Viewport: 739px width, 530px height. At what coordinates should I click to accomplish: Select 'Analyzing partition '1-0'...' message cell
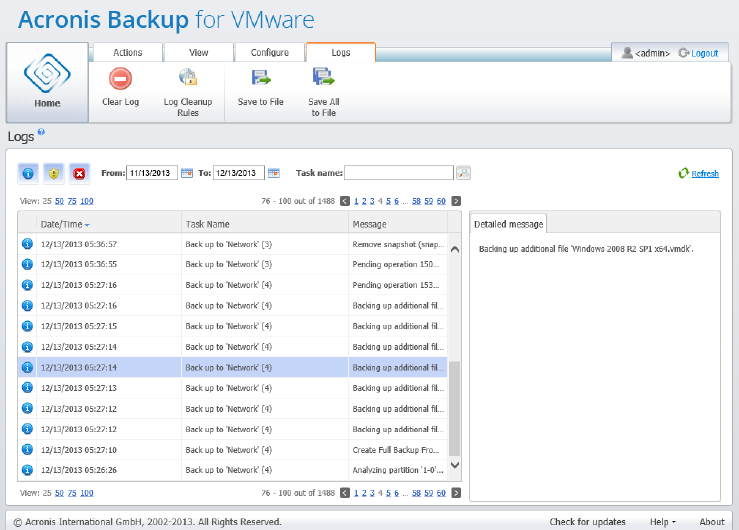click(398, 470)
